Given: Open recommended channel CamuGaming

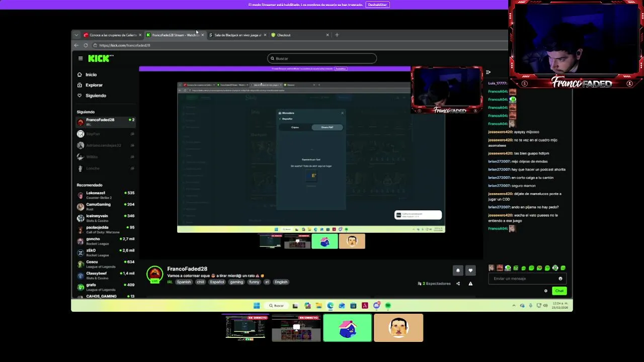Looking at the screenshot, I should click(106, 207).
